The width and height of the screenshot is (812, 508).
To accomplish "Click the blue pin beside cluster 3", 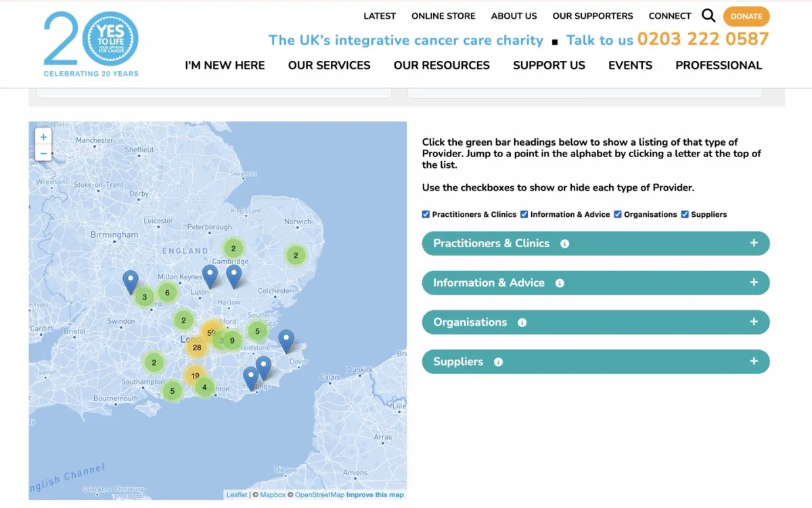I will pos(130,282).
